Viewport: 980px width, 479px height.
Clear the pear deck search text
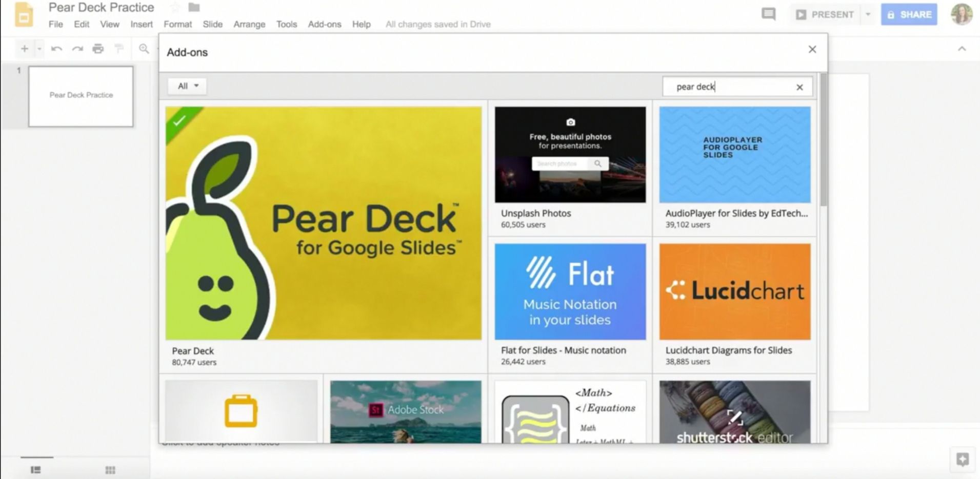pyautogui.click(x=799, y=87)
